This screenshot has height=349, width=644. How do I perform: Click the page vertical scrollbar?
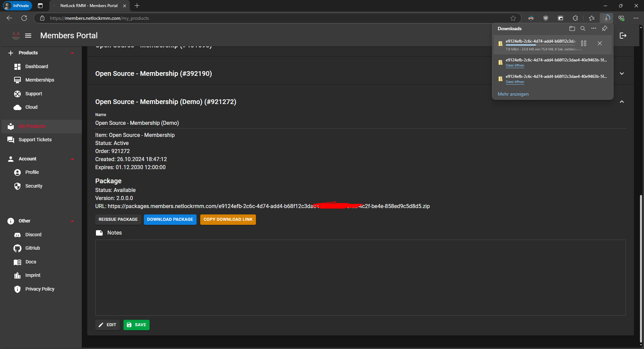click(641, 268)
